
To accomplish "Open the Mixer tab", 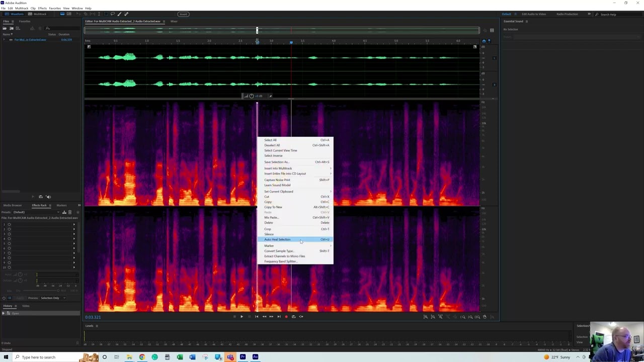I will pyautogui.click(x=174, y=21).
